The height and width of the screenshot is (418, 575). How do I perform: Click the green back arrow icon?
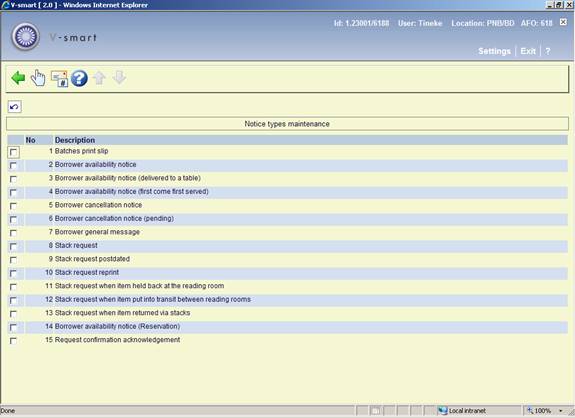coord(18,78)
